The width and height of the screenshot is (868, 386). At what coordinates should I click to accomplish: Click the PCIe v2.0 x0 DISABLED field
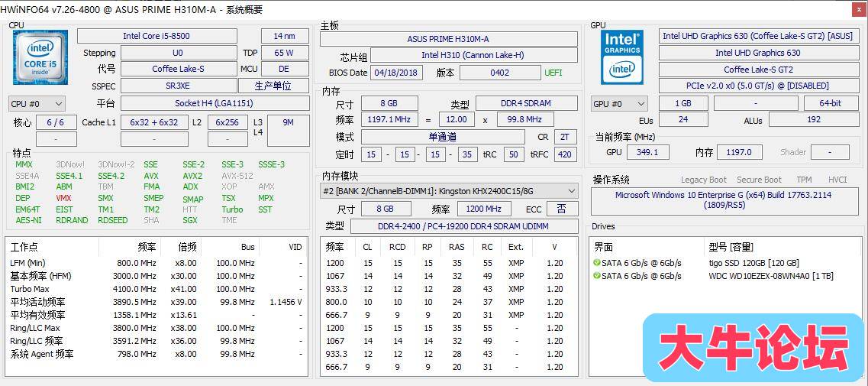click(x=757, y=86)
